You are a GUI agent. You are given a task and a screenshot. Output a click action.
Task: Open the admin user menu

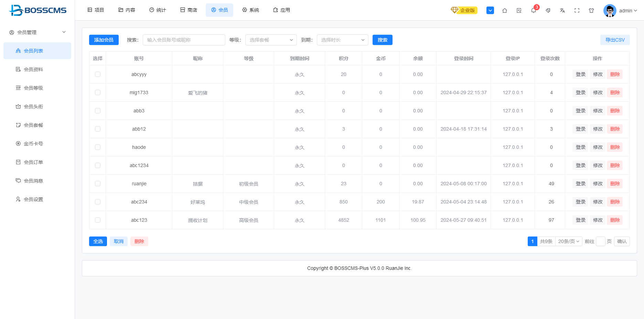628,11
